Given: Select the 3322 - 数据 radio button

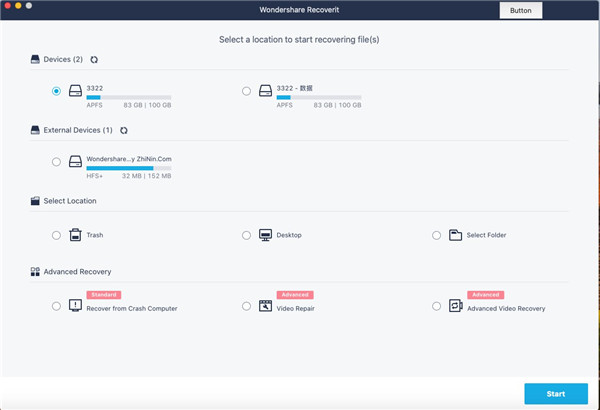Looking at the screenshot, I should tap(246, 91).
